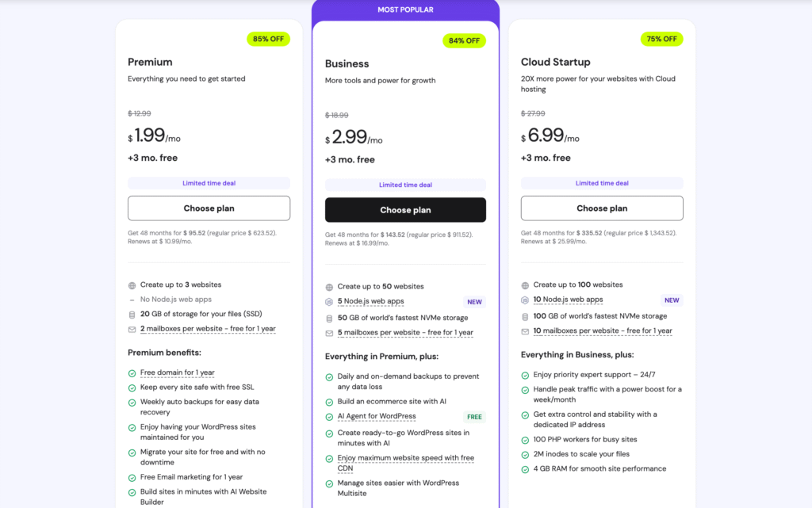The width and height of the screenshot is (812, 508).
Task: Choose plan for Premium hosting
Action: (x=209, y=208)
